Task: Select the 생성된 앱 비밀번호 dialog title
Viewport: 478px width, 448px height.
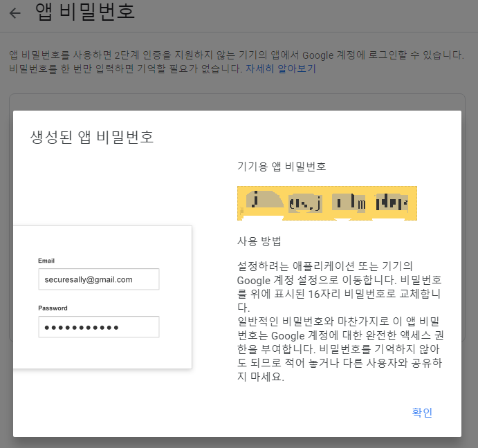Action: coord(92,137)
